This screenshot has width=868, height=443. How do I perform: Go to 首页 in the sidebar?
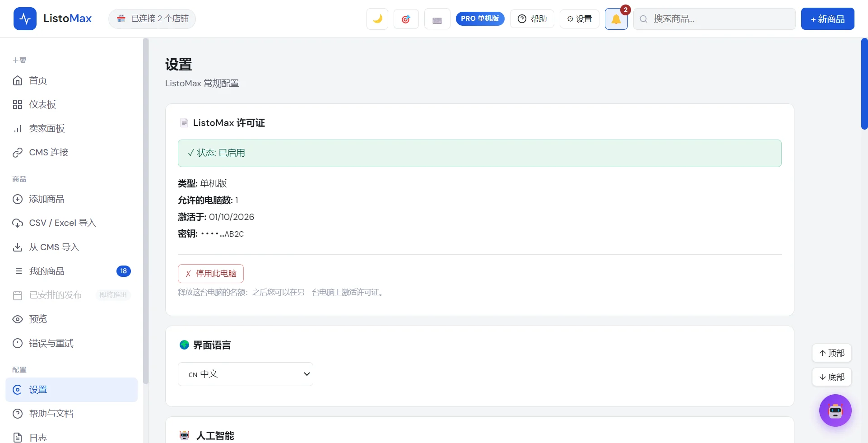[71, 80]
